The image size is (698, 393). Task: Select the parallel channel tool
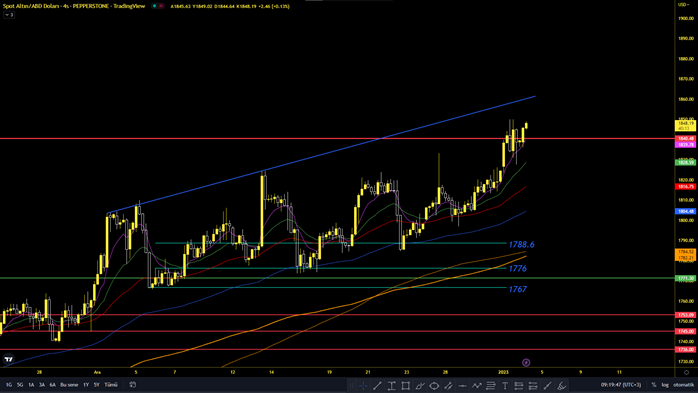(448, 386)
